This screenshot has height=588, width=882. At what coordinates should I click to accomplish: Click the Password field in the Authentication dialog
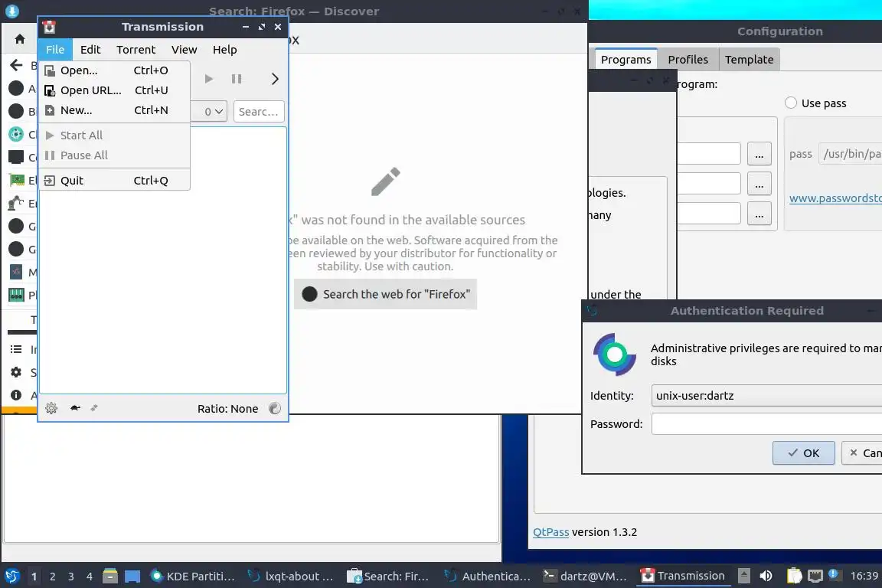click(x=766, y=423)
